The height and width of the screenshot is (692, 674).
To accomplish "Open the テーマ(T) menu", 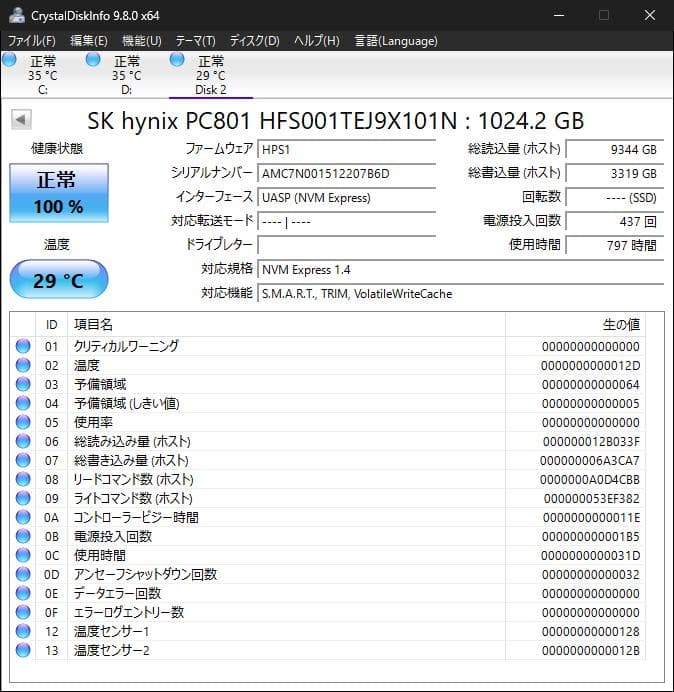I will pyautogui.click(x=196, y=41).
